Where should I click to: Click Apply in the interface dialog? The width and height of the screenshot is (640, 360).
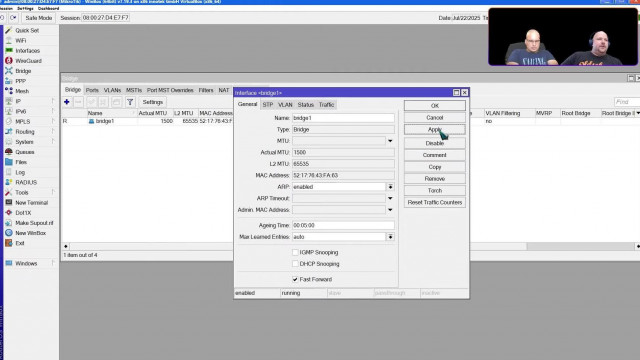(435, 129)
